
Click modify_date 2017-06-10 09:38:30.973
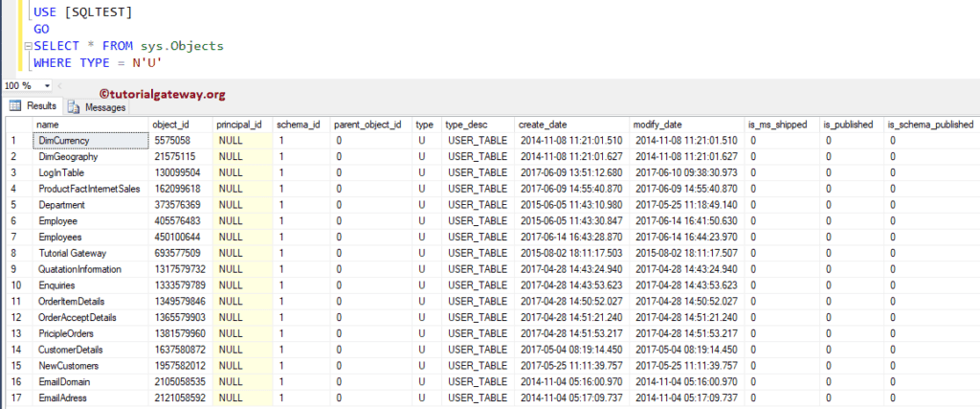(686, 172)
